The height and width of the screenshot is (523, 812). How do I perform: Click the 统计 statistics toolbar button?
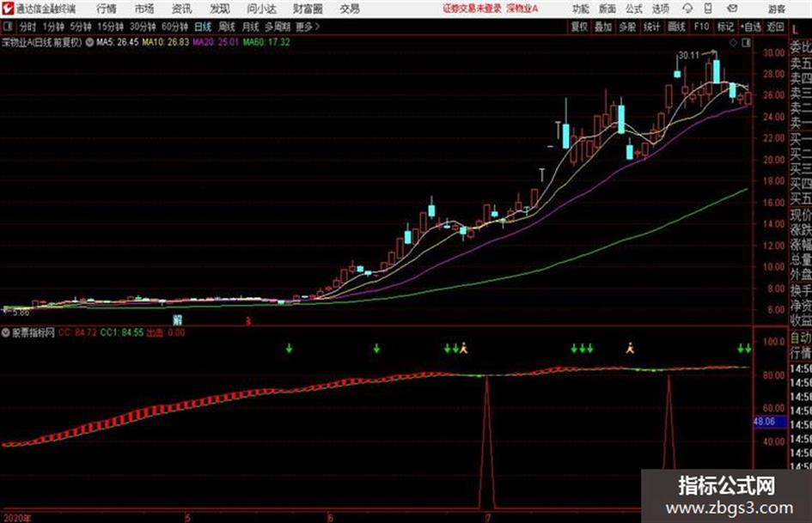(x=652, y=27)
